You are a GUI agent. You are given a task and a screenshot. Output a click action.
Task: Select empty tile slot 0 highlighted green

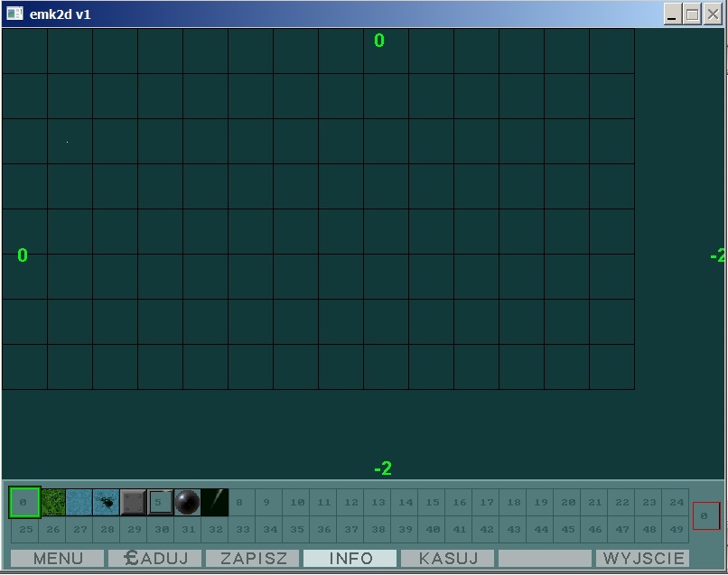click(x=24, y=502)
